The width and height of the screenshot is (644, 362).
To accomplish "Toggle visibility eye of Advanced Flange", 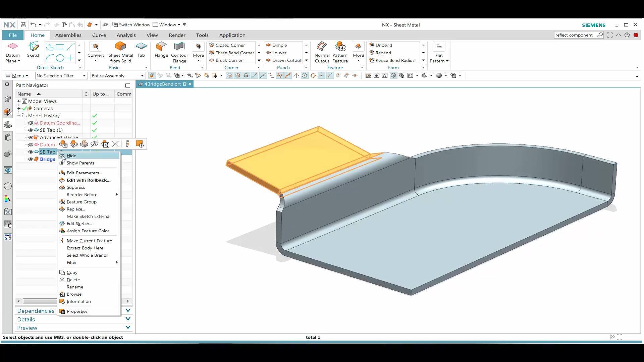I will coord(31,137).
